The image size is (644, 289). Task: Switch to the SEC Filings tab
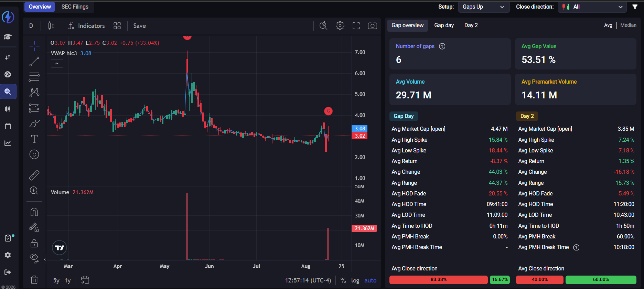coord(75,7)
